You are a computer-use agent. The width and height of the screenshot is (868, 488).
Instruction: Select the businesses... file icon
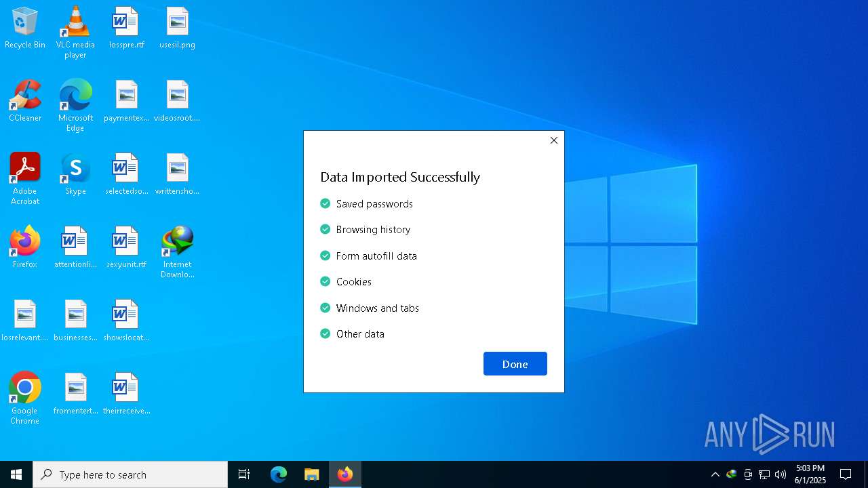(75, 321)
